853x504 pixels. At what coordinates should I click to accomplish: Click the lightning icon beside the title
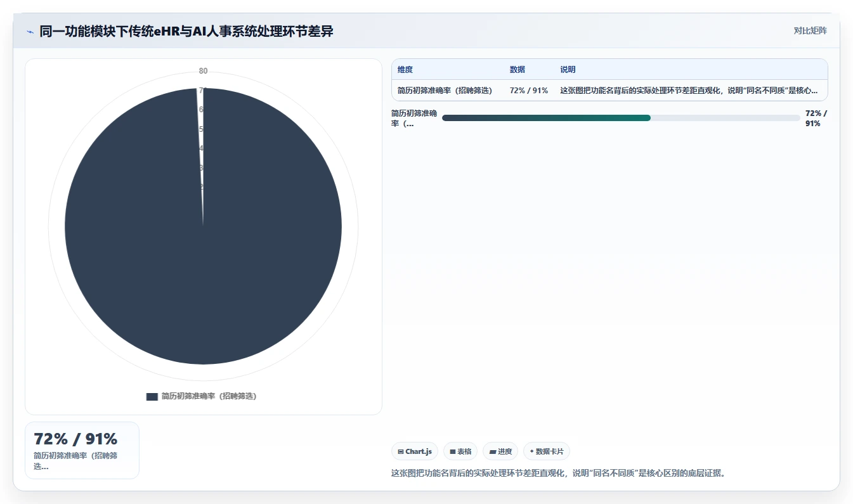coord(30,32)
